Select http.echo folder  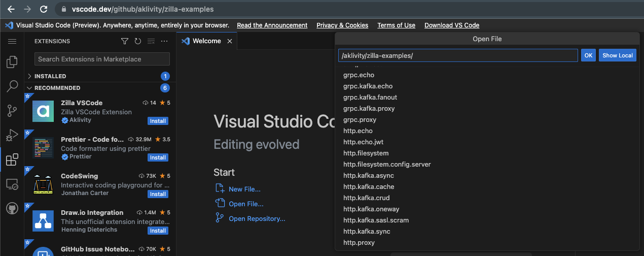click(487, 131)
